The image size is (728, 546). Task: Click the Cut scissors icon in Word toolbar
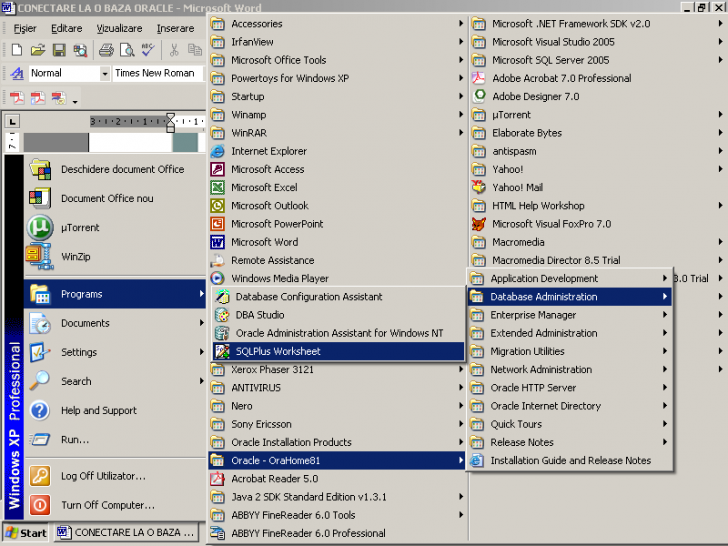[x=174, y=50]
